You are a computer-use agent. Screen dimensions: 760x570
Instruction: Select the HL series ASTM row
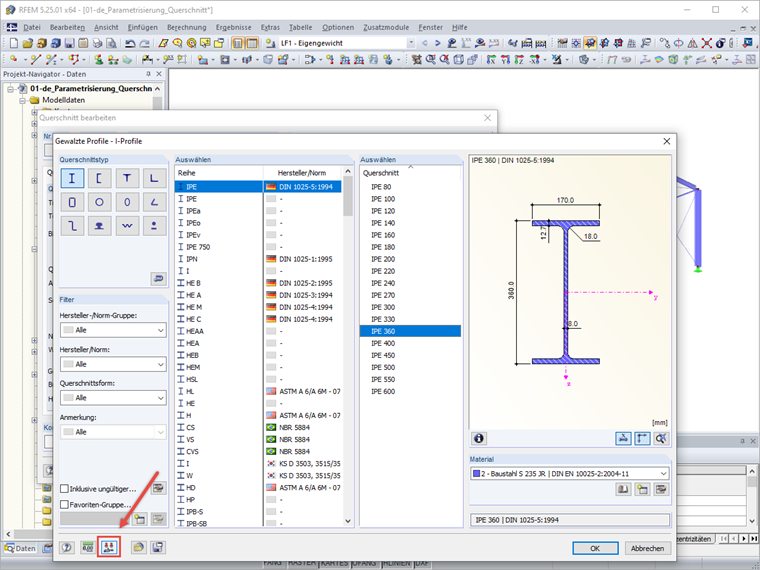[x=258, y=391]
